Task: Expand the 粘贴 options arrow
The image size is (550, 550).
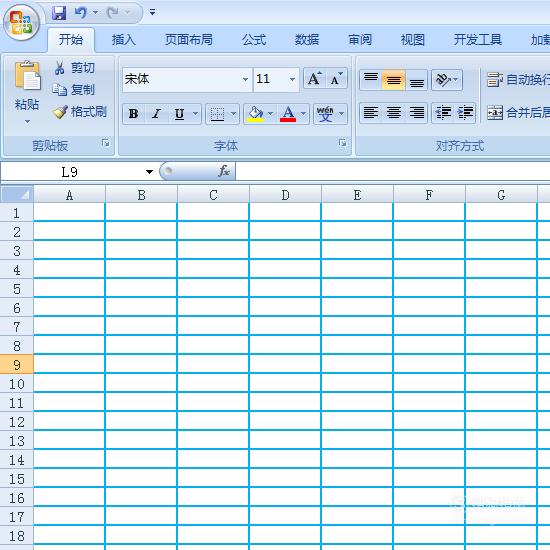Action: pyautogui.click(x=27, y=121)
